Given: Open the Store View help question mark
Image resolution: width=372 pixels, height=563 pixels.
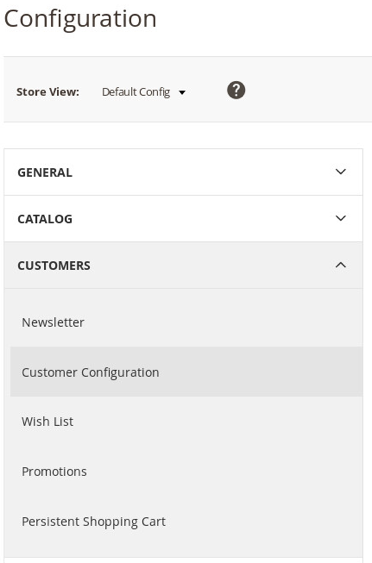Looking at the screenshot, I should (x=236, y=90).
